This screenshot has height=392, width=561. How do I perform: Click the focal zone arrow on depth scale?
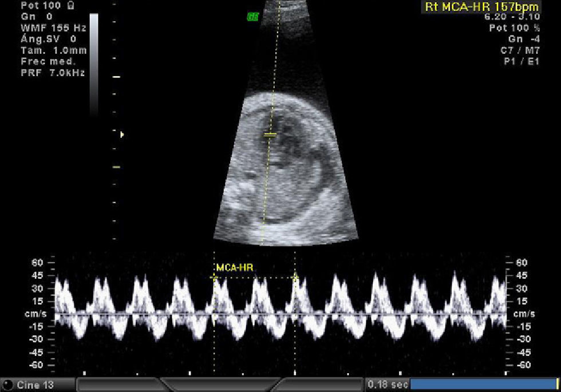(121, 135)
